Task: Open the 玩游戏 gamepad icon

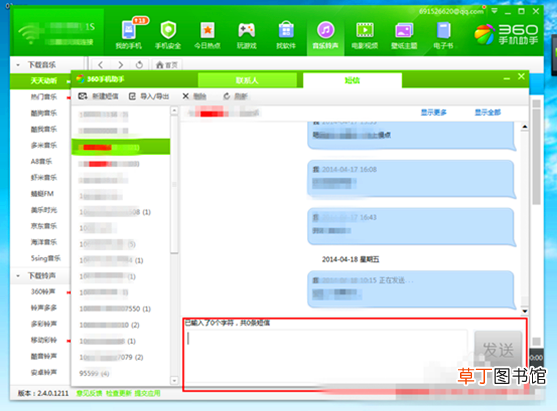Action: coord(247,34)
